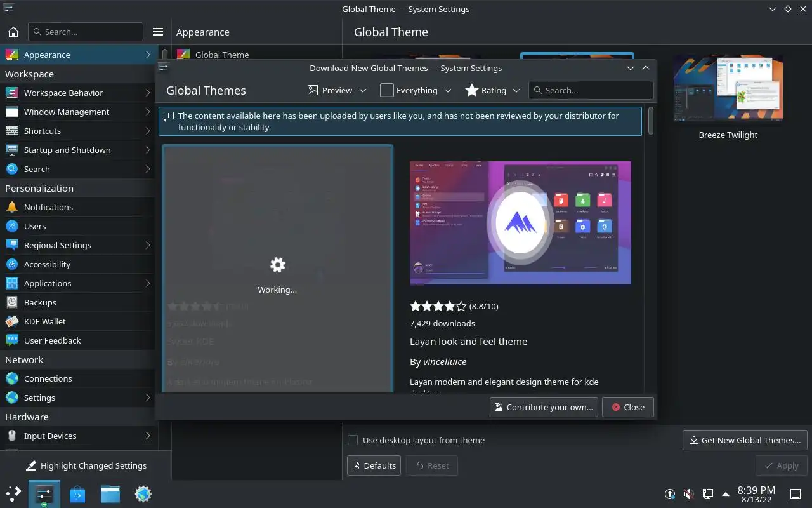Click the vinceliuice author link

click(x=445, y=362)
